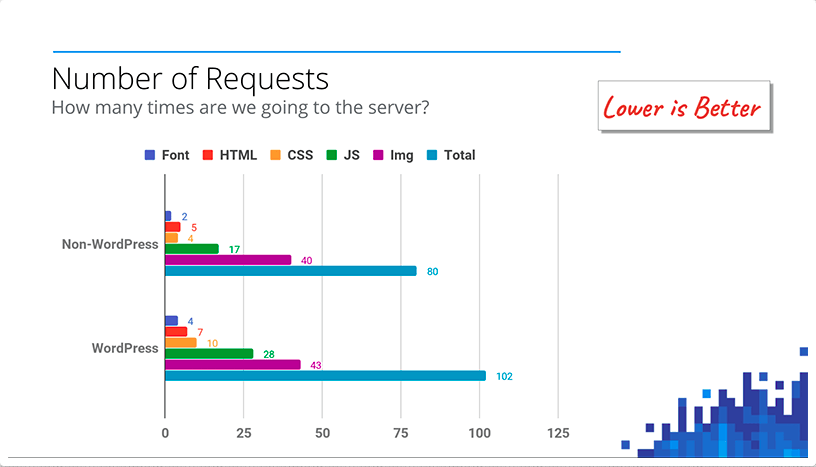Click the value label 28

(x=269, y=355)
